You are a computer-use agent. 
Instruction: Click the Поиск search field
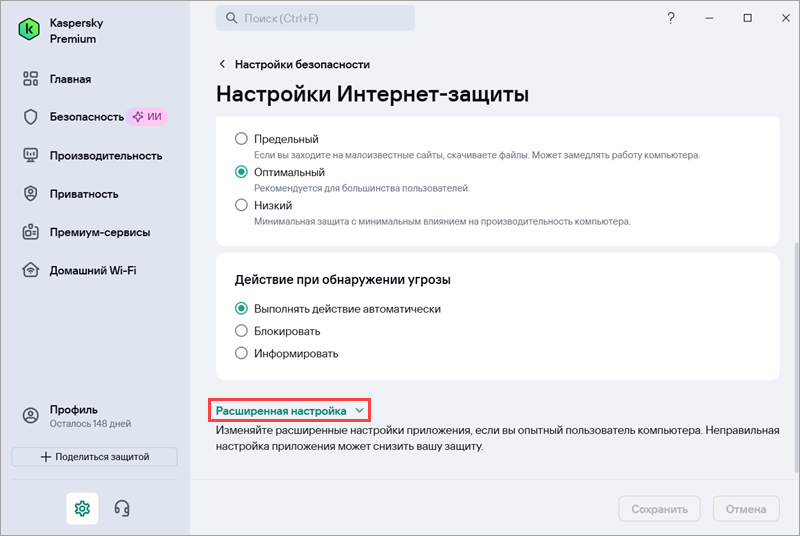click(x=315, y=18)
